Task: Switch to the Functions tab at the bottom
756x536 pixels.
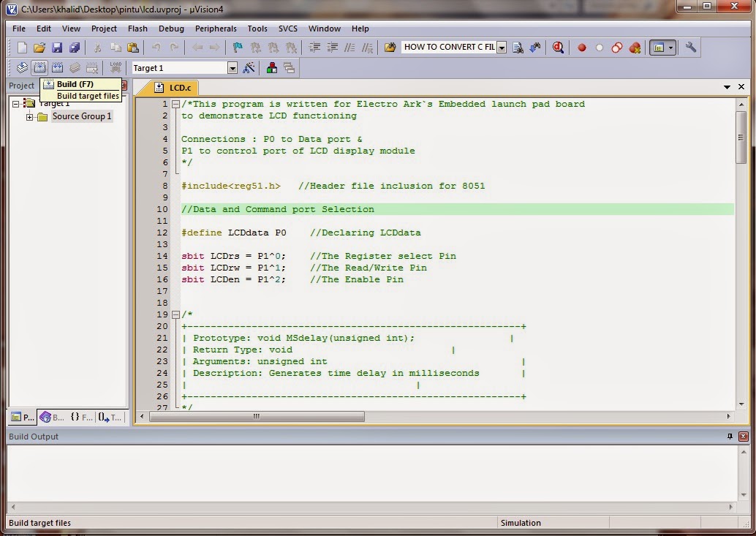Action: click(80, 417)
